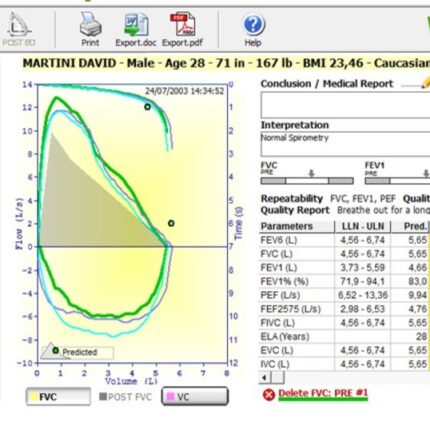Image resolution: width=430 pixels, height=430 pixels.
Task: Click the Delete FVC: PRE #1 link
Action: 323,393
